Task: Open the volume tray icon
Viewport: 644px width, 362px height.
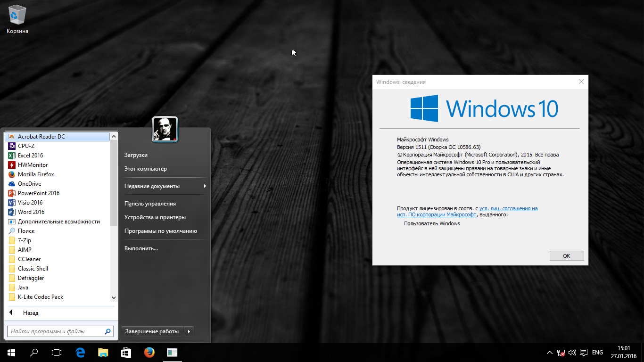Action: (572, 353)
